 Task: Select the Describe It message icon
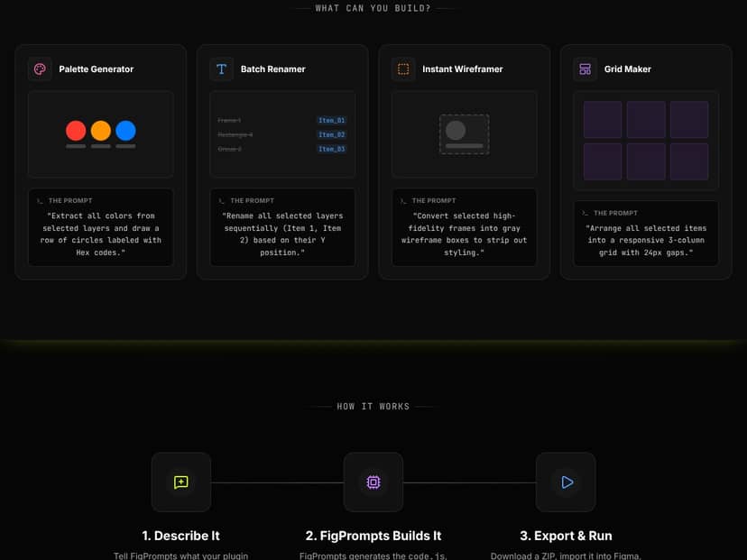point(181,482)
